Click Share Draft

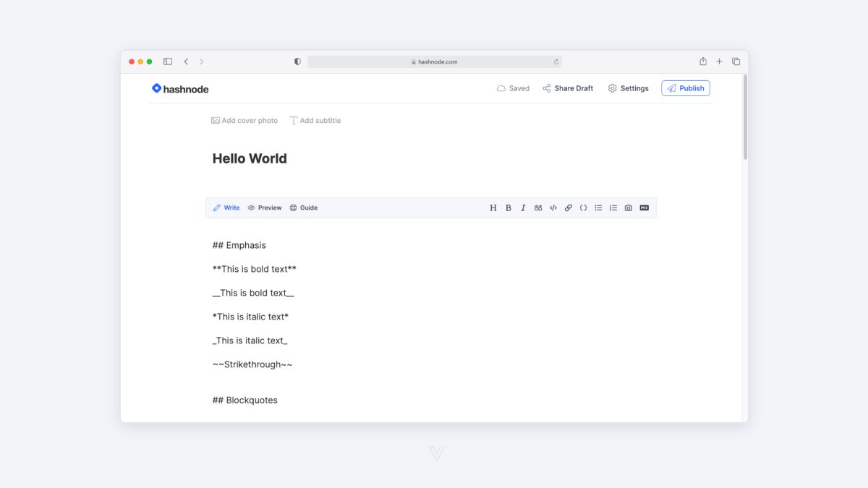568,87
